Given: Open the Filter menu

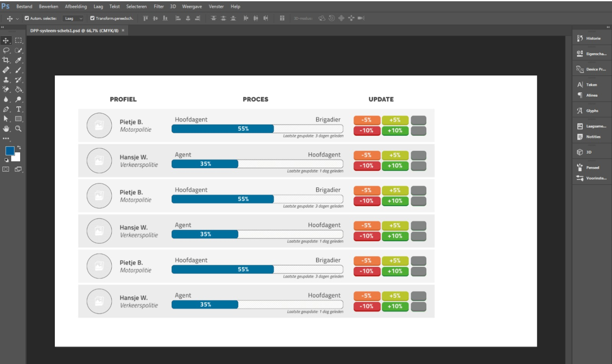Looking at the screenshot, I should (x=159, y=6).
